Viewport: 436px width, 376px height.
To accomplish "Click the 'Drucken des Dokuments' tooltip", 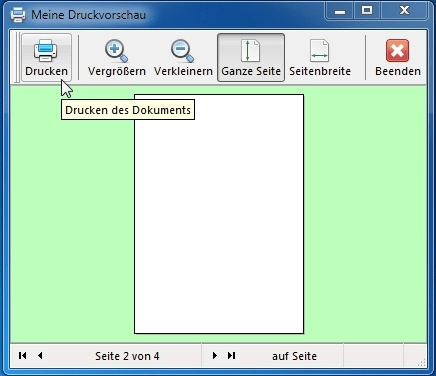I will tap(128, 110).
